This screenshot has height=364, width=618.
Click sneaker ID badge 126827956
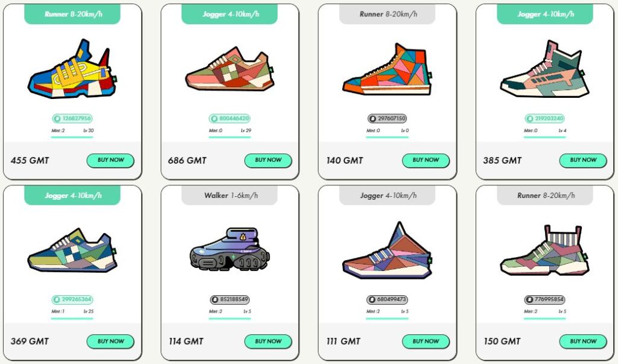coord(72,118)
